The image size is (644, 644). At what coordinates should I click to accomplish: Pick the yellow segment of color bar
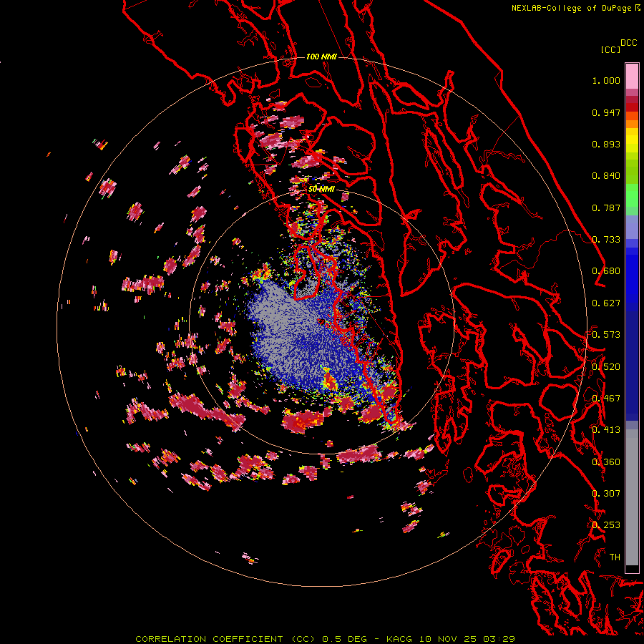(x=632, y=141)
